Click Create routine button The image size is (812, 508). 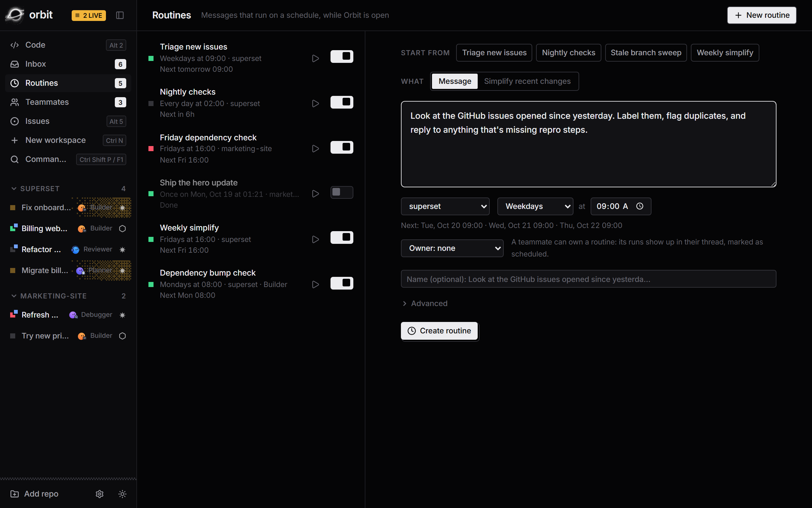tap(439, 331)
